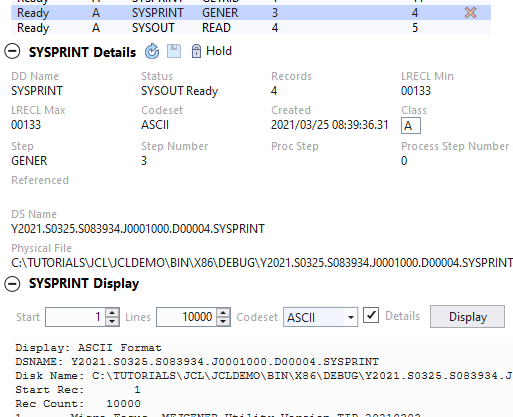The height and width of the screenshot is (417, 513).
Task: Click the Hold label
Action: click(219, 51)
